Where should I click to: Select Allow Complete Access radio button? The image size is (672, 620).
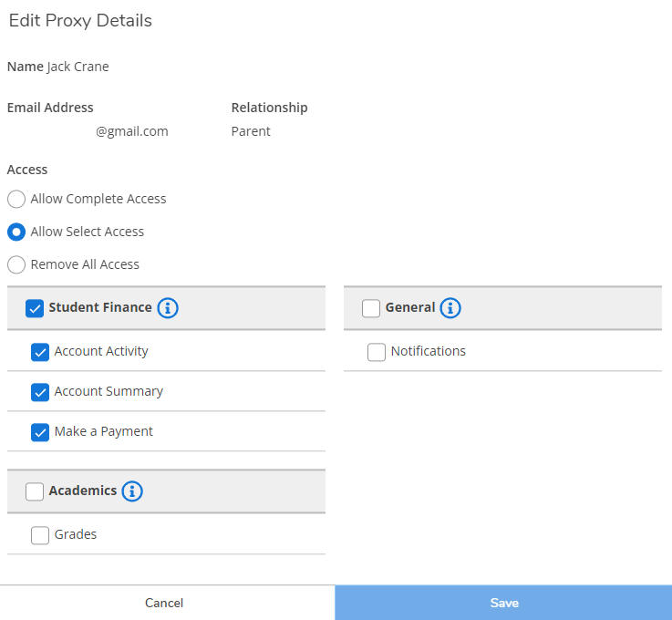click(16, 200)
